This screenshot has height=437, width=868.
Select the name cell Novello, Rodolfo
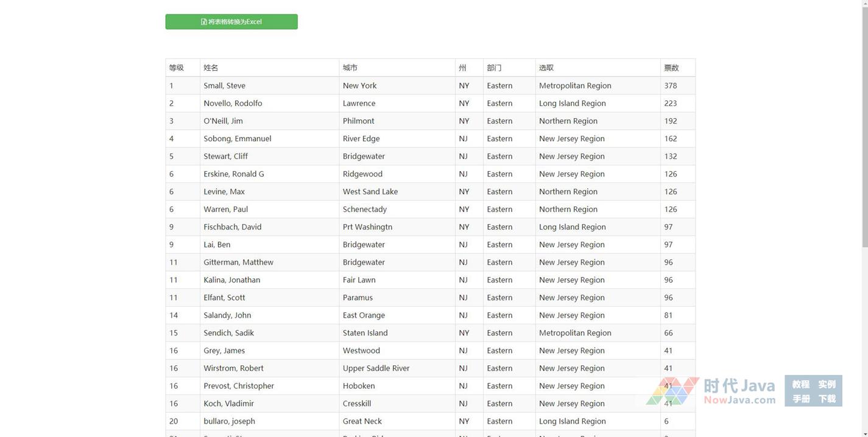(269, 103)
